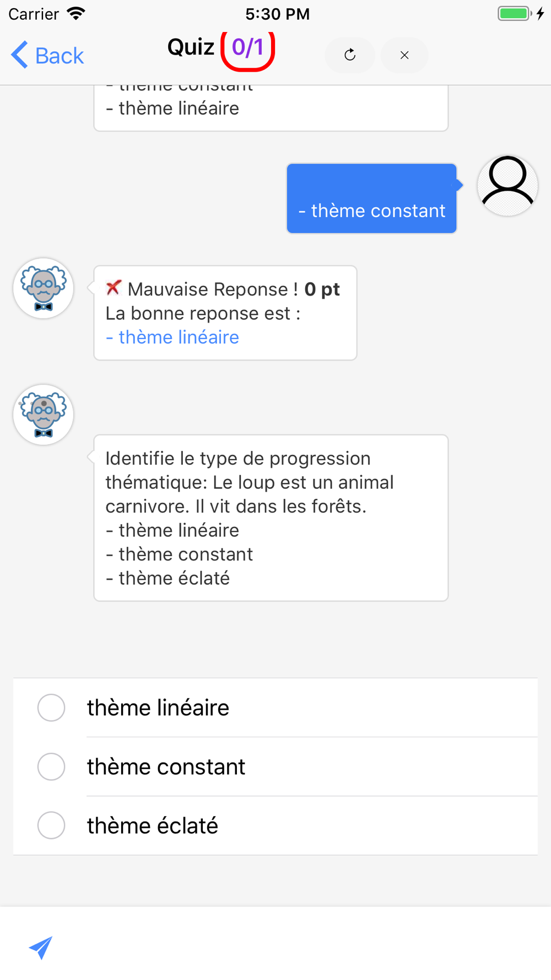Tap the loup question message bubble
The image size is (551, 980).
pos(271,518)
